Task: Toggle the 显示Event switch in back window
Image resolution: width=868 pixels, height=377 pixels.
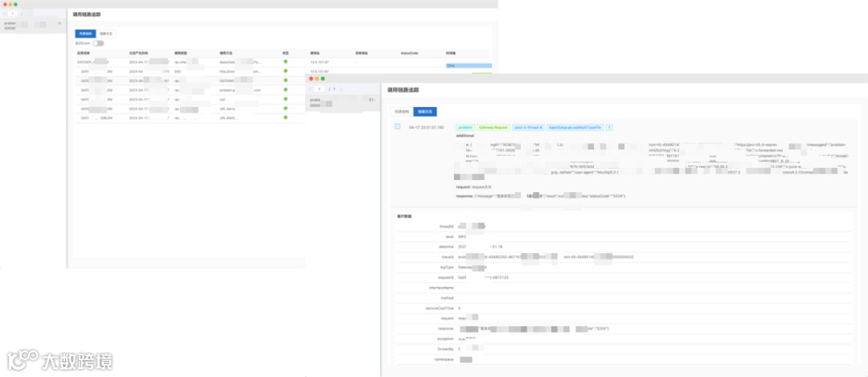Action: 98,43
